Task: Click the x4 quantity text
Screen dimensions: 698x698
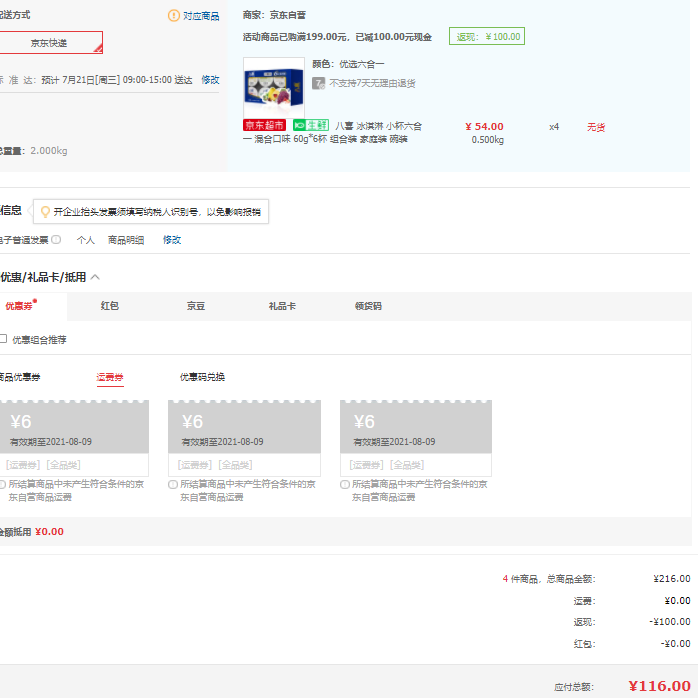Action: click(x=554, y=127)
